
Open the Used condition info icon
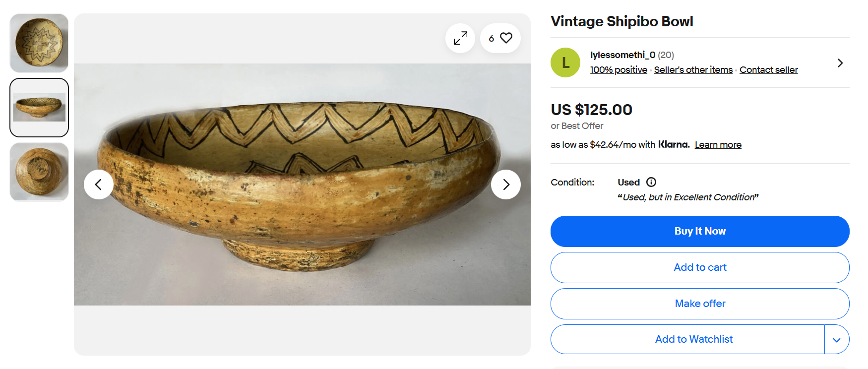651,182
